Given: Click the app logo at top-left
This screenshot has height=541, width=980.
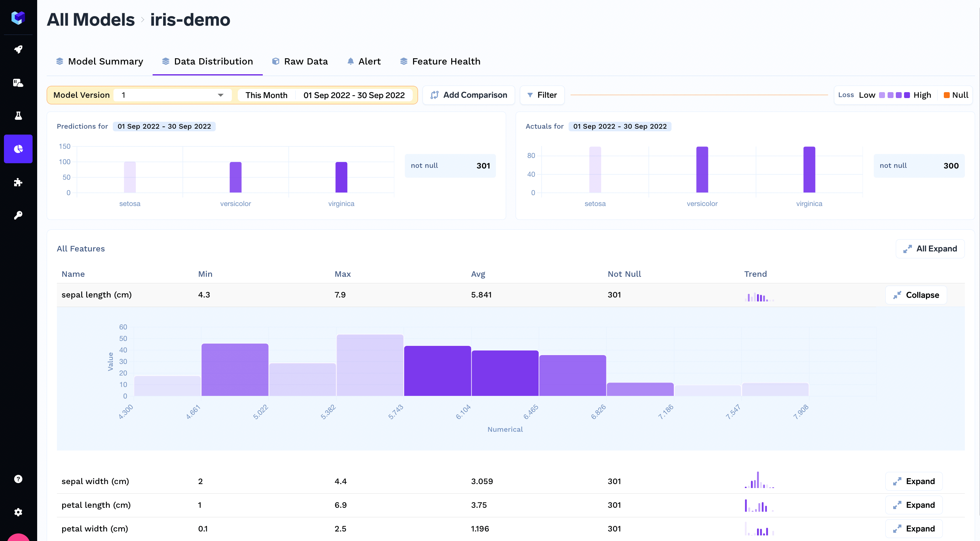Looking at the screenshot, I should click(x=18, y=17).
